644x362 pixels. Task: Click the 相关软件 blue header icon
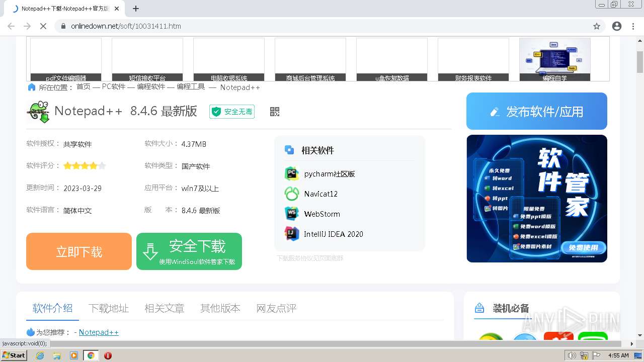289,150
